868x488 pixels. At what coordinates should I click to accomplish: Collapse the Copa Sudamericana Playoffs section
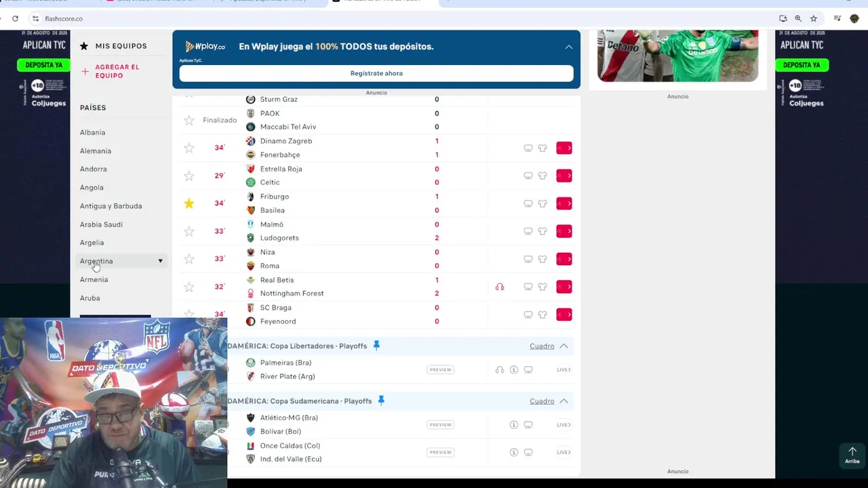pyautogui.click(x=564, y=401)
